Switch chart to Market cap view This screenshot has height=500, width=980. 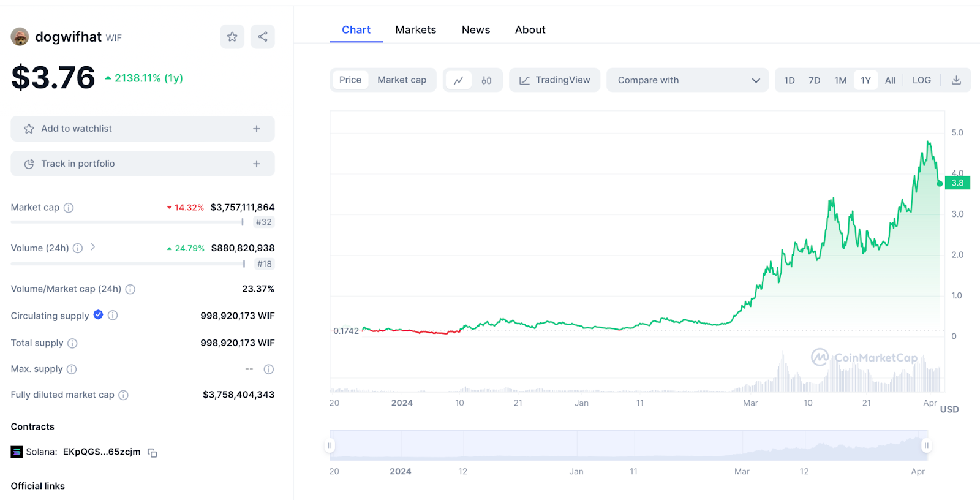(x=402, y=80)
